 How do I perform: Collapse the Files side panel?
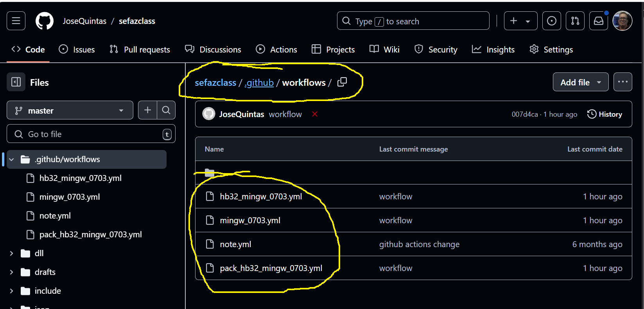coord(16,82)
